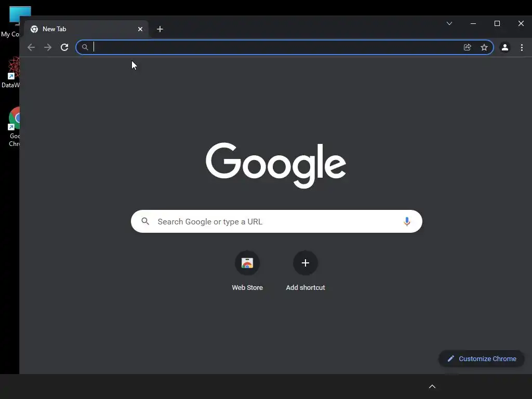Viewport: 532px width, 399px height.
Task: Reload the page with the refresh icon
Action: coord(64,47)
